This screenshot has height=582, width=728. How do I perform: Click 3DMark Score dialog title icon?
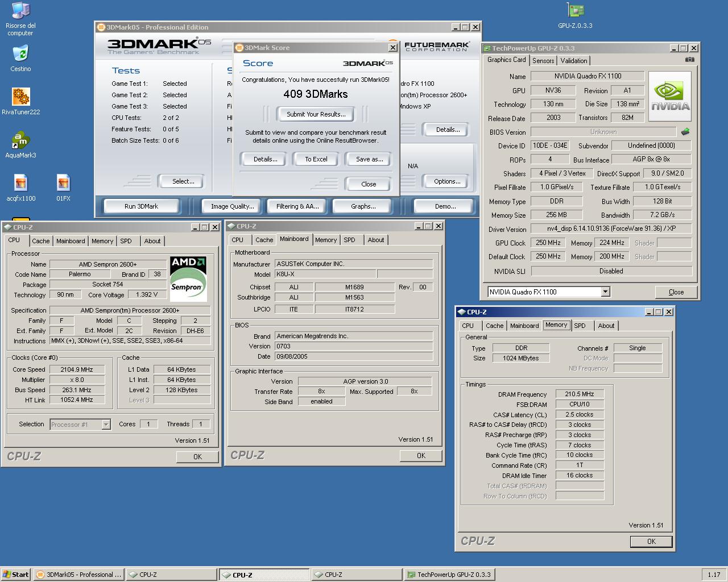(239, 48)
